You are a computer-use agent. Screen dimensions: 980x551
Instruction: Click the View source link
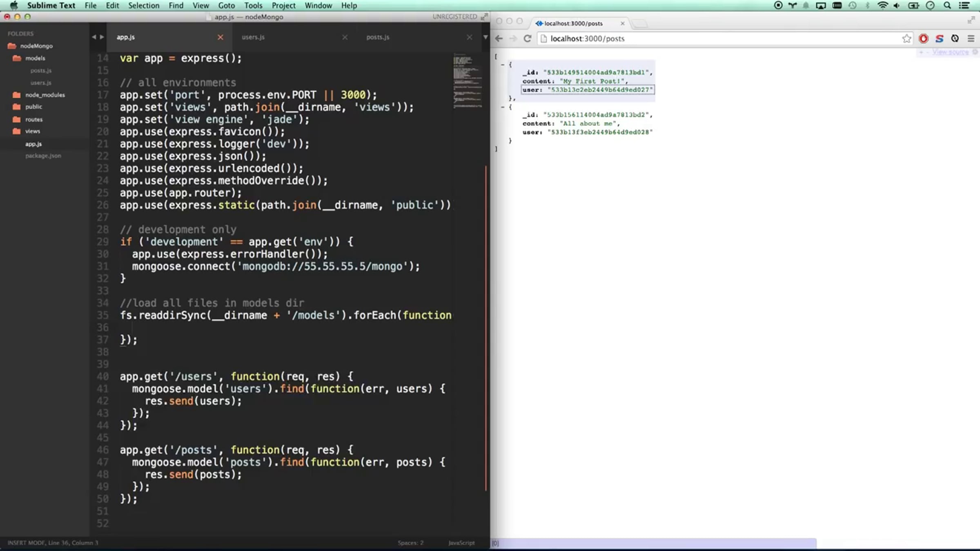950,52
